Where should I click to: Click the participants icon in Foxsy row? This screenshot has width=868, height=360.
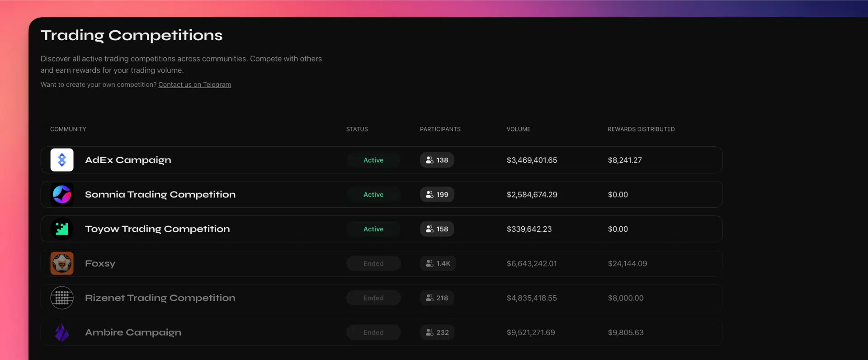[x=429, y=263]
